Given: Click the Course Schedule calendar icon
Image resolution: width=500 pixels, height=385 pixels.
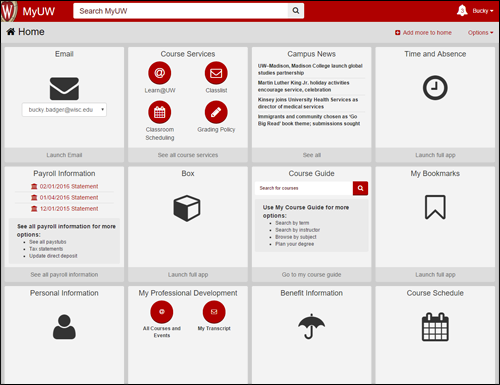Looking at the screenshot, I should (x=435, y=327).
